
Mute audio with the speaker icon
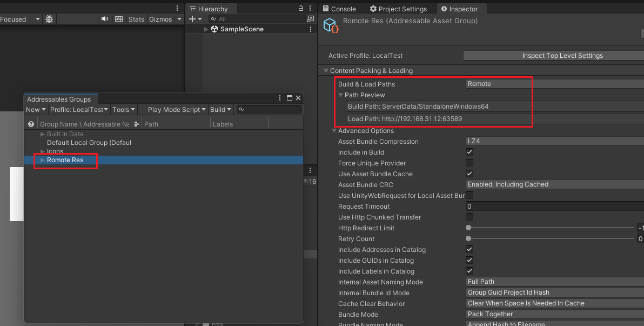click(105, 19)
